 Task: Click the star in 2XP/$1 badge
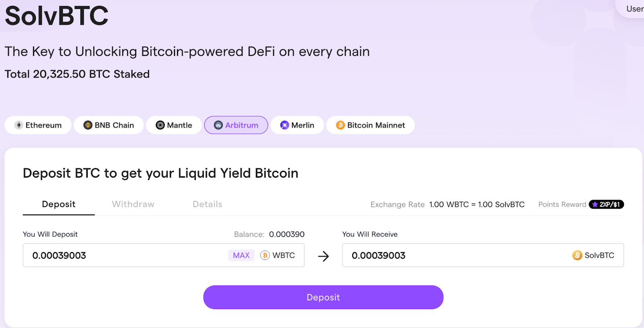point(595,204)
